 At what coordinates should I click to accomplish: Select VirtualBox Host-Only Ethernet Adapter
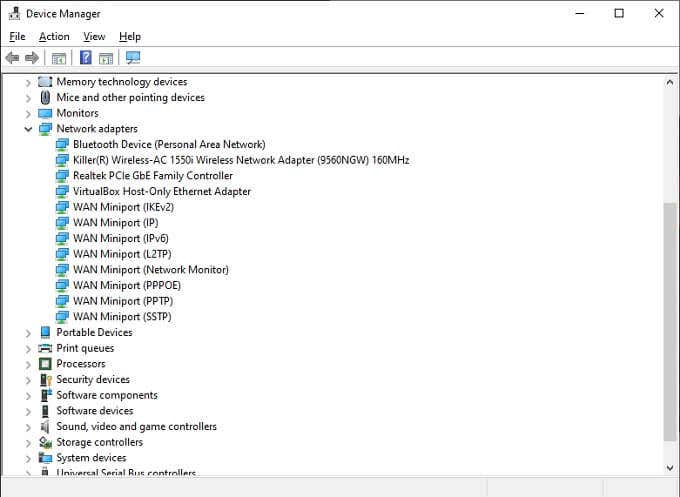tap(162, 191)
